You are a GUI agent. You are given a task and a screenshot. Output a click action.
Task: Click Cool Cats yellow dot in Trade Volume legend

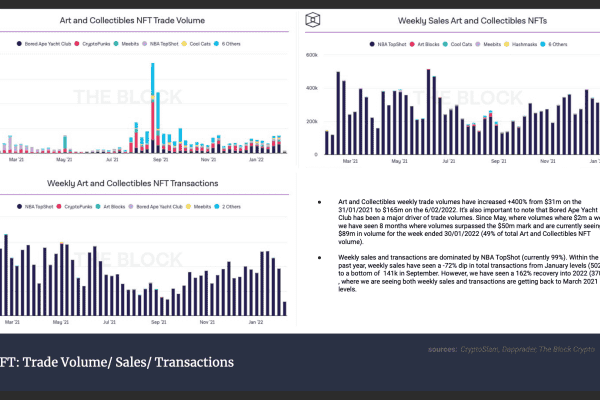(x=184, y=44)
